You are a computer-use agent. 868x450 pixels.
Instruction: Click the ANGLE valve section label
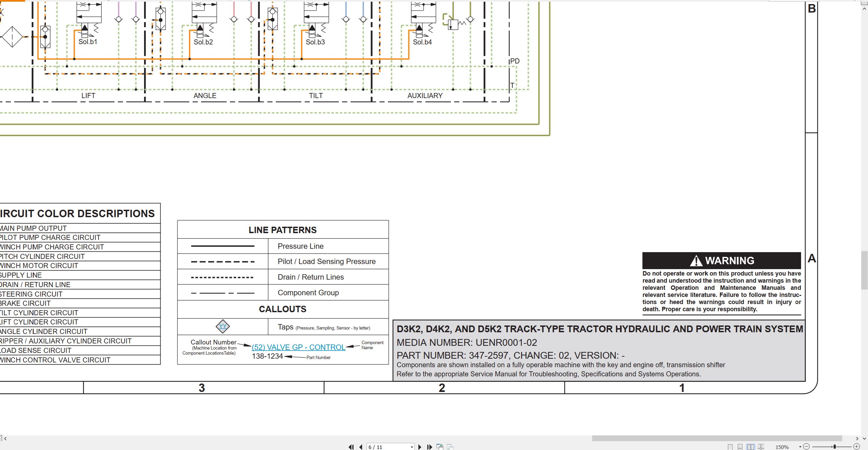(205, 96)
